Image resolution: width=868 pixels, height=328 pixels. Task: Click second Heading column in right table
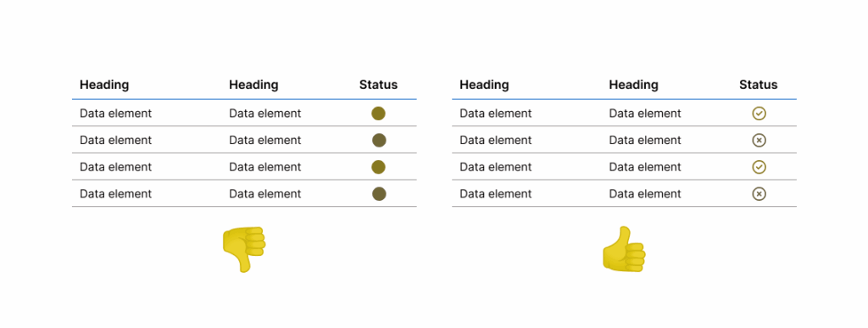[634, 86]
